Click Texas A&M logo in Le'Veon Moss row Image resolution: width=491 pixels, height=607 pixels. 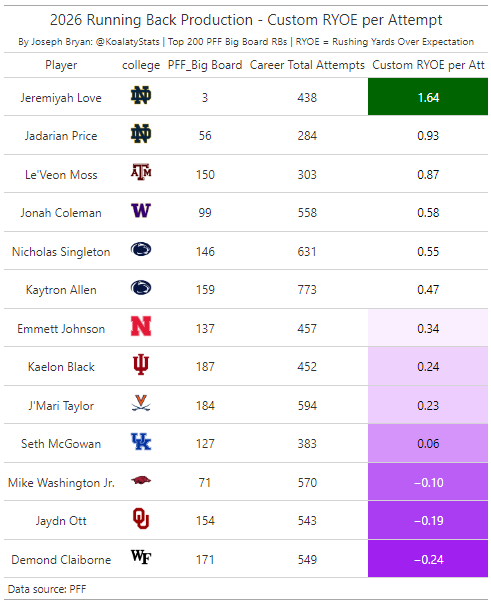[x=141, y=172]
